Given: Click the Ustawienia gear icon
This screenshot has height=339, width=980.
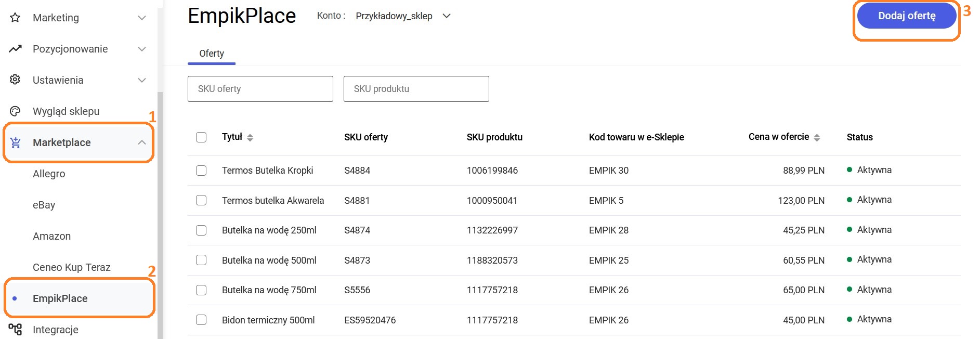Looking at the screenshot, I should [15, 80].
